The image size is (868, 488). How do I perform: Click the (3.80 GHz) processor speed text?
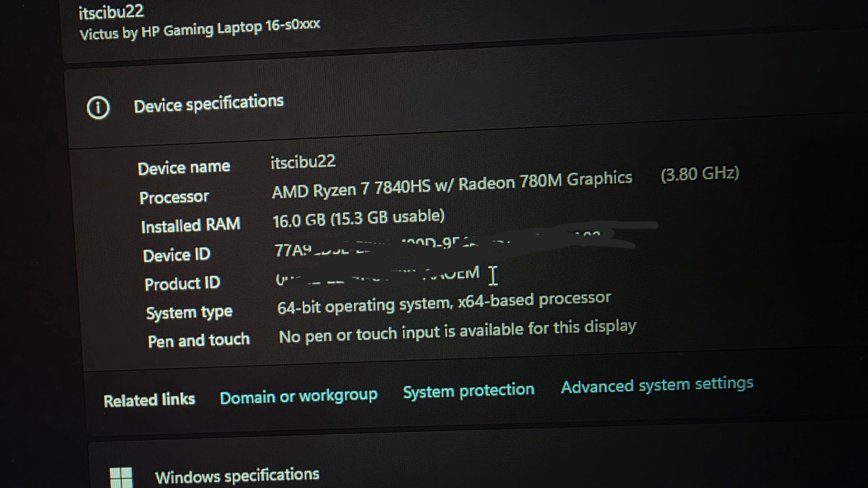click(x=700, y=174)
